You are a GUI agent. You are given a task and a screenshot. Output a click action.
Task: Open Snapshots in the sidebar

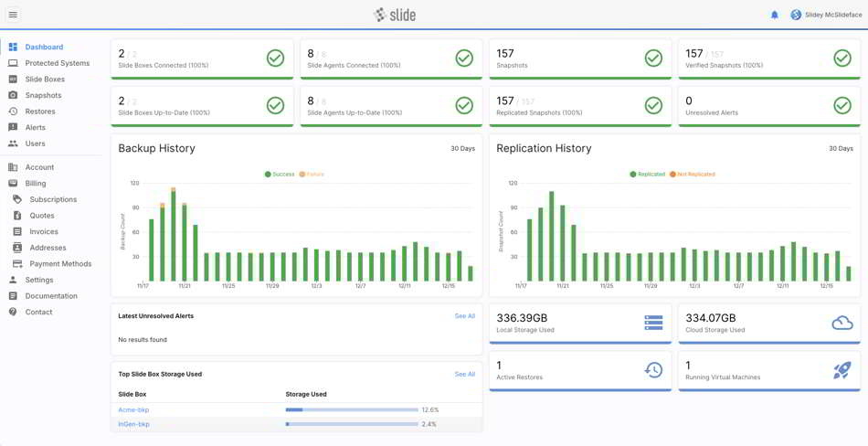[43, 95]
